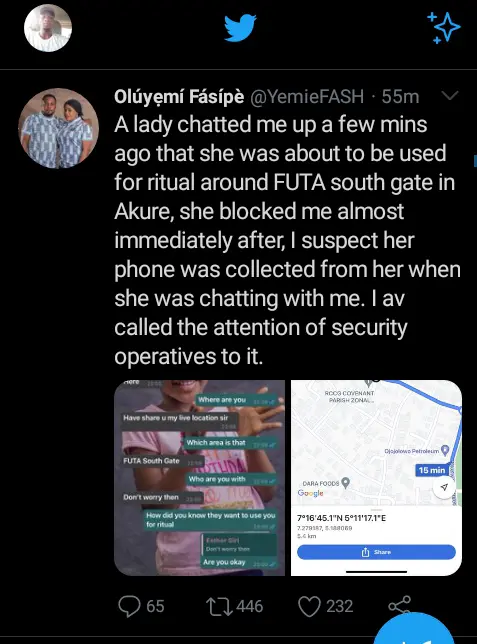The image size is (477, 644).
Task: Tap the blue Share button in map
Action: [376, 552]
